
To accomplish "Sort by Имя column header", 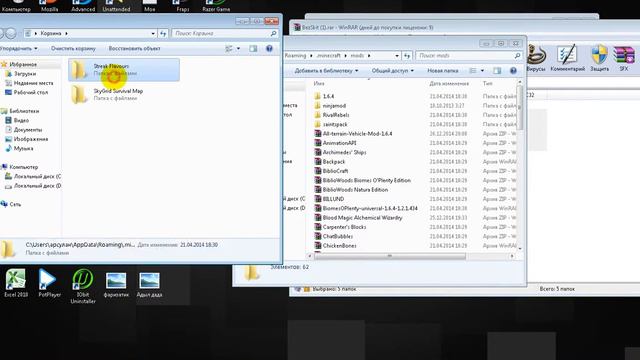I will point(319,83).
